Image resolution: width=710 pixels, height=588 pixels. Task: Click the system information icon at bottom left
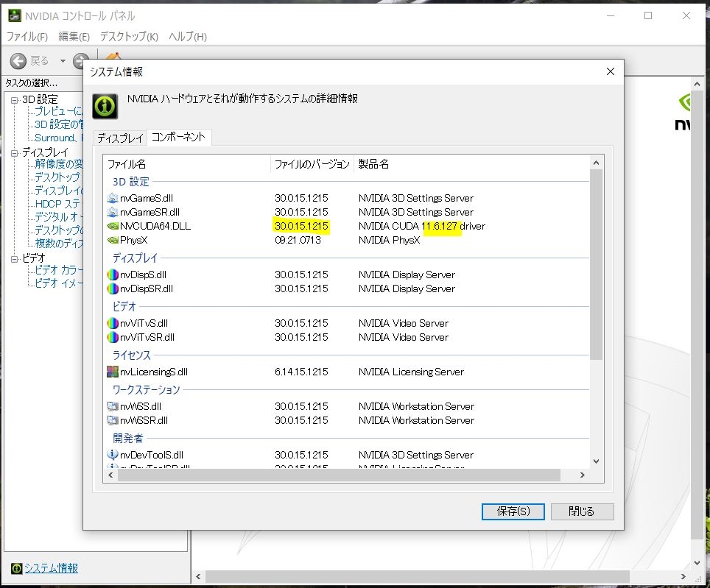[16, 568]
